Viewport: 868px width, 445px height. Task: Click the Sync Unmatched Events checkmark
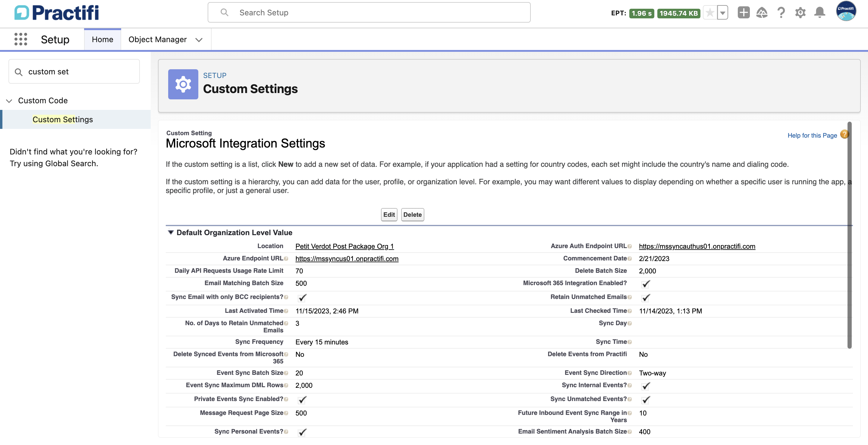[x=646, y=400]
